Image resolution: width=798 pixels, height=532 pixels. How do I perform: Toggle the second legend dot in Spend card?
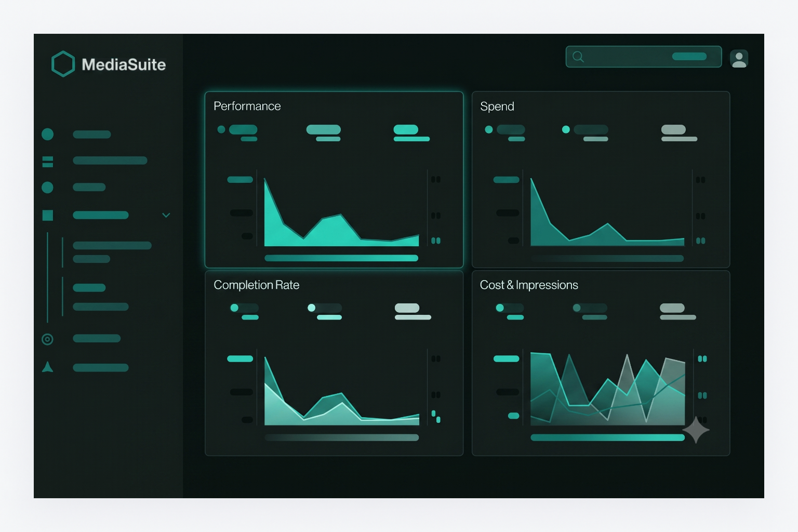click(x=566, y=129)
